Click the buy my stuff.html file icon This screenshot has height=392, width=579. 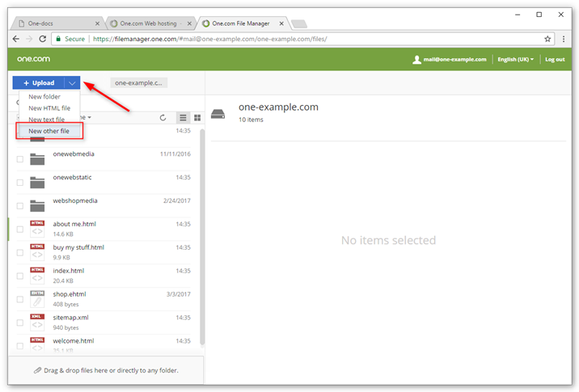(x=37, y=252)
